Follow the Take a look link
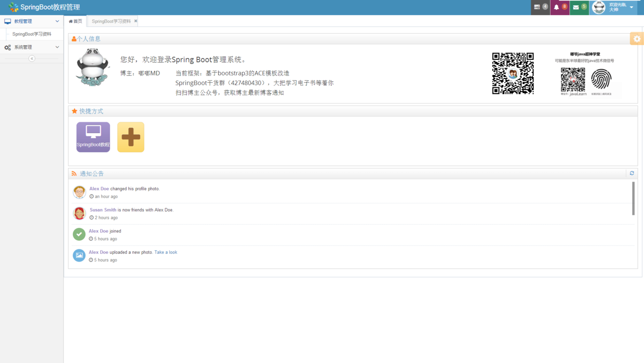 click(x=166, y=252)
